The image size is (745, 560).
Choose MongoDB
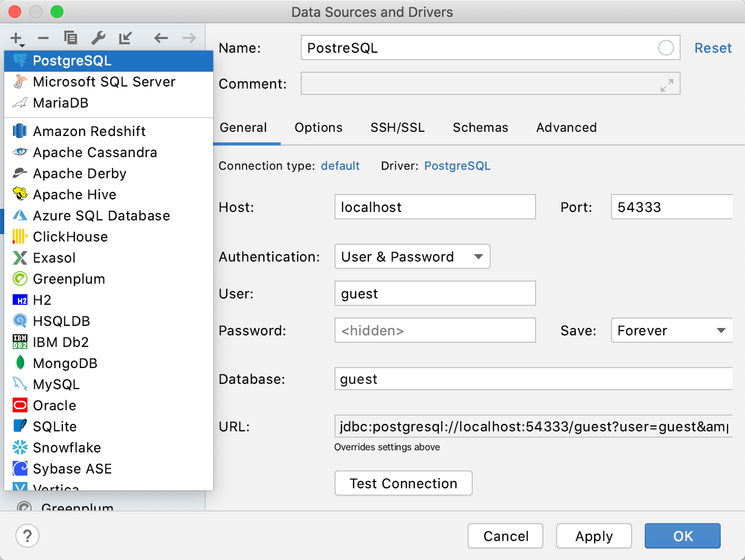[x=109, y=363]
